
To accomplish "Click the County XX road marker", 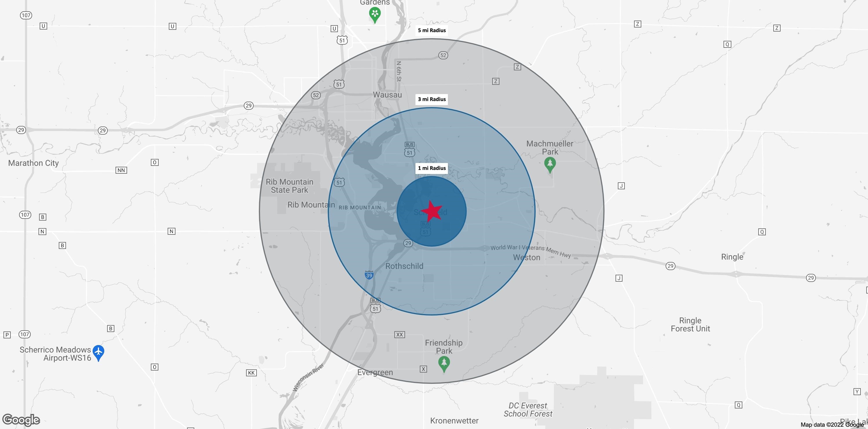I will (399, 335).
